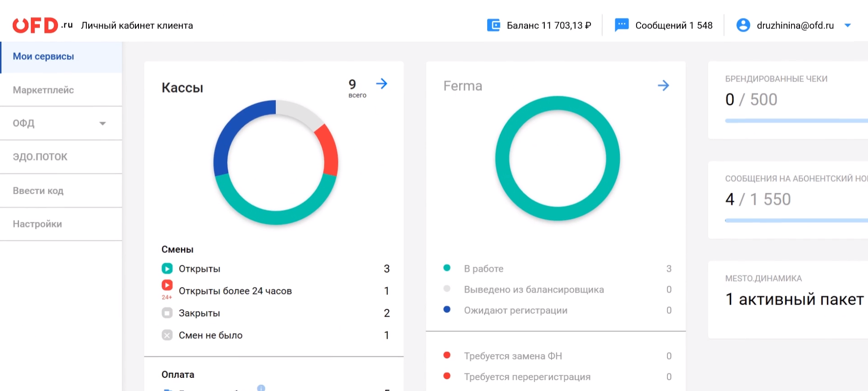Click the teal В работе dot

(x=447, y=268)
